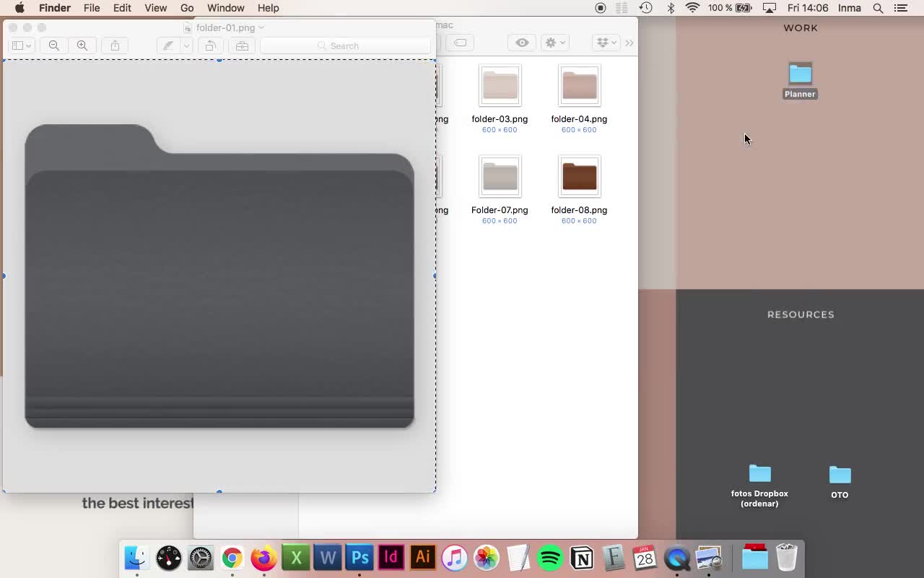Image resolution: width=924 pixels, height=578 pixels.
Task: Click in Preview's Search field
Action: point(344,46)
